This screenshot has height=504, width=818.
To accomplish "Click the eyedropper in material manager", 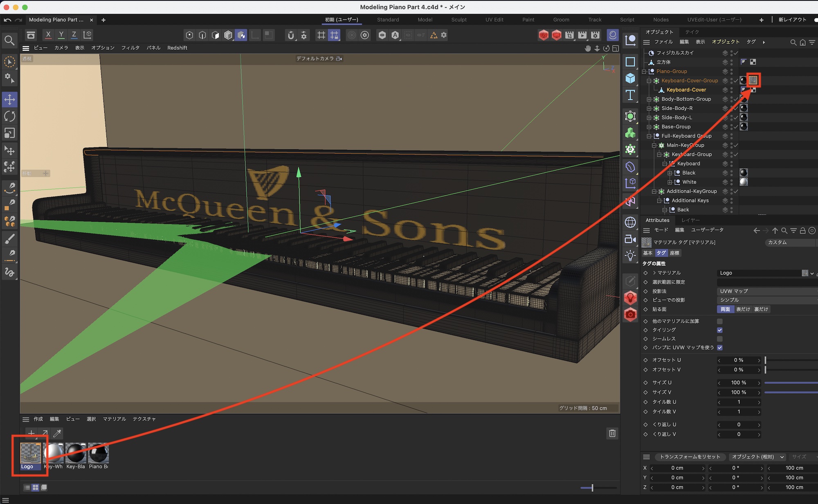I will point(57,433).
